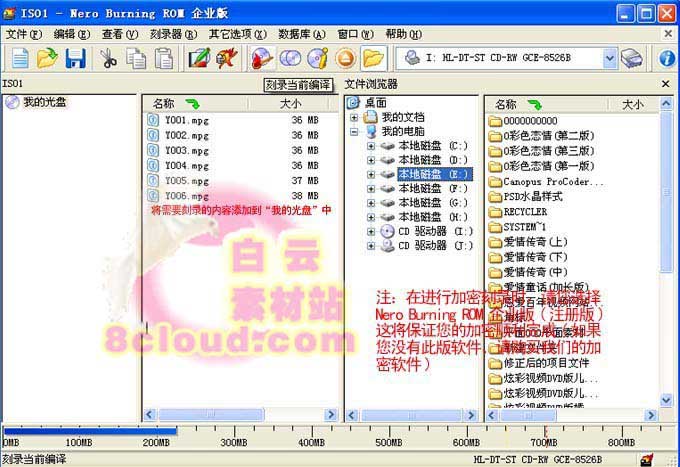Expand local disk F: node
The width and height of the screenshot is (680, 467).
point(371,189)
